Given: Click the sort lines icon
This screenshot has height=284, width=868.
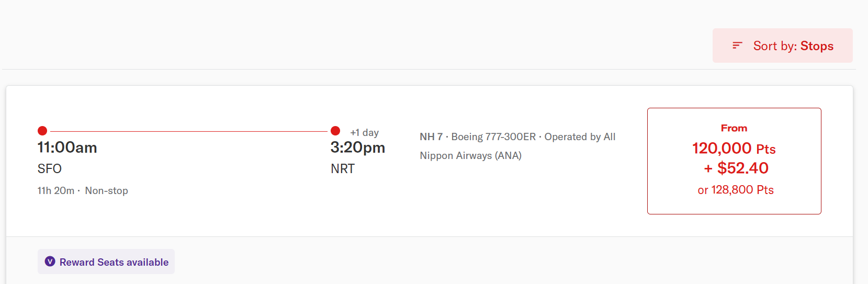Looking at the screenshot, I should 737,46.
